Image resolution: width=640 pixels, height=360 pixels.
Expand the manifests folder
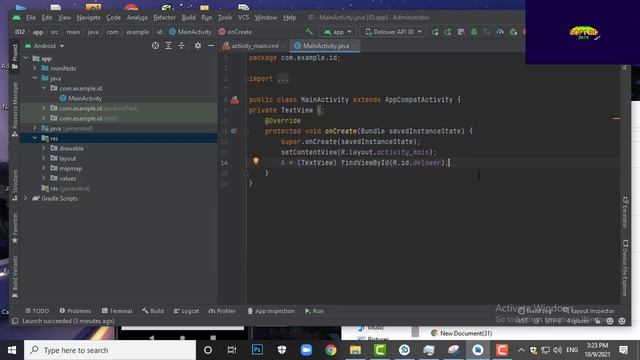coord(35,68)
